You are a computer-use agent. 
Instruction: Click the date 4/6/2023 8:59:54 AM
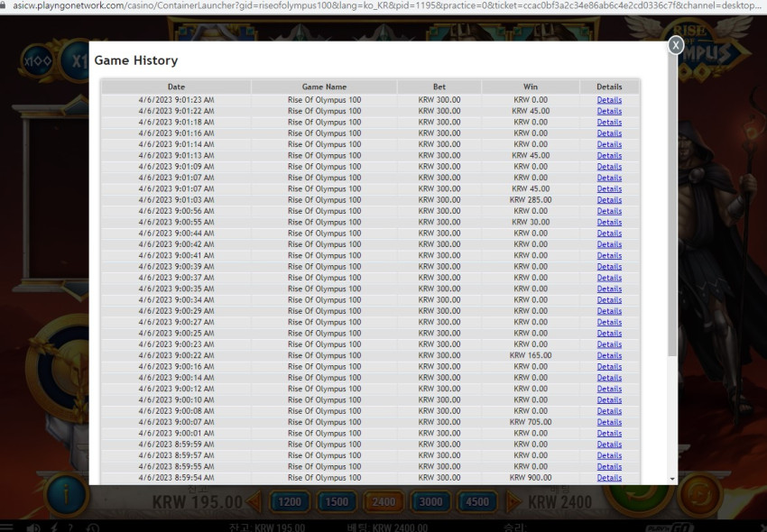pyautogui.click(x=176, y=478)
